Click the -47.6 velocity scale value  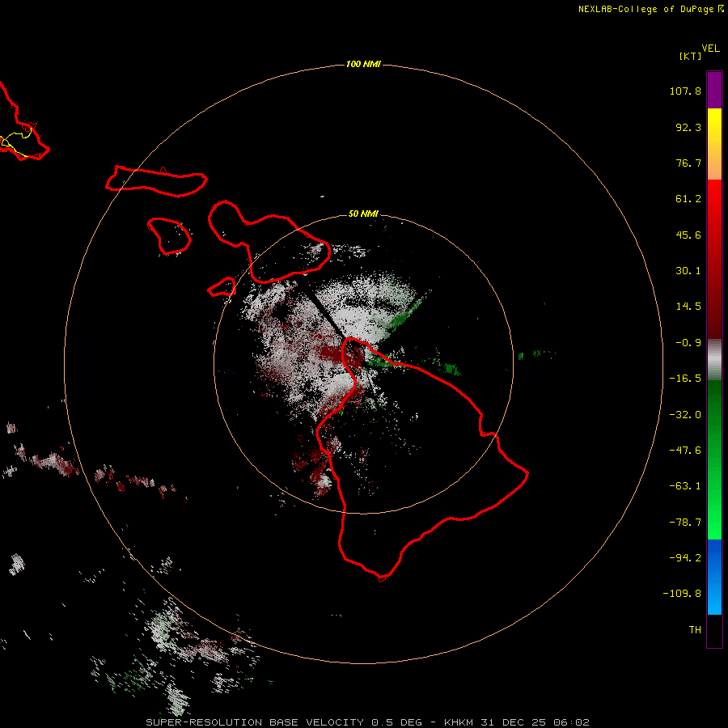[x=685, y=451]
